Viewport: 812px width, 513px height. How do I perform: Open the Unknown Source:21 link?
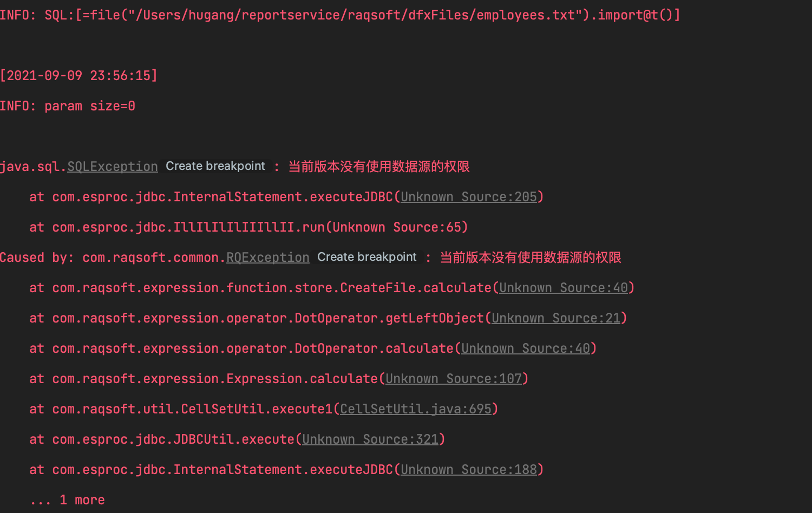(556, 318)
